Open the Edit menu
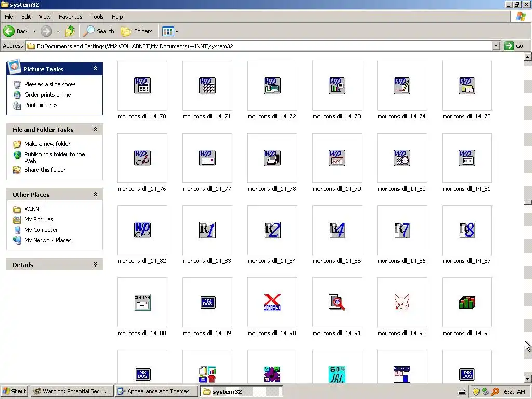Image resolution: width=532 pixels, height=399 pixels. (26, 17)
